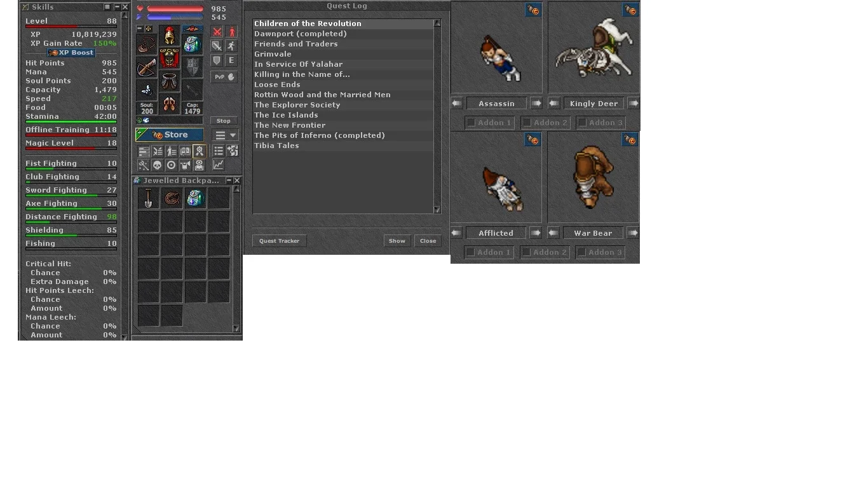Select Grimvale quest entry
This screenshot has height=488, width=868.
tap(343, 54)
